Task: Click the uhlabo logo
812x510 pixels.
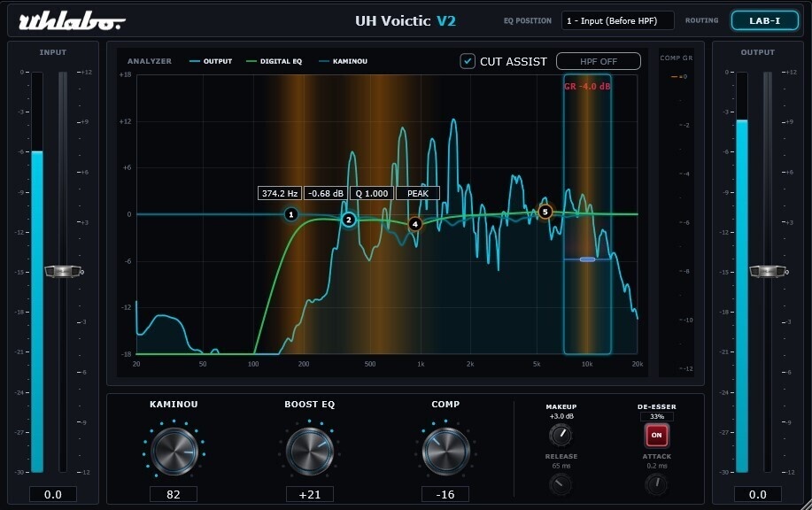Action: (x=72, y=22)
